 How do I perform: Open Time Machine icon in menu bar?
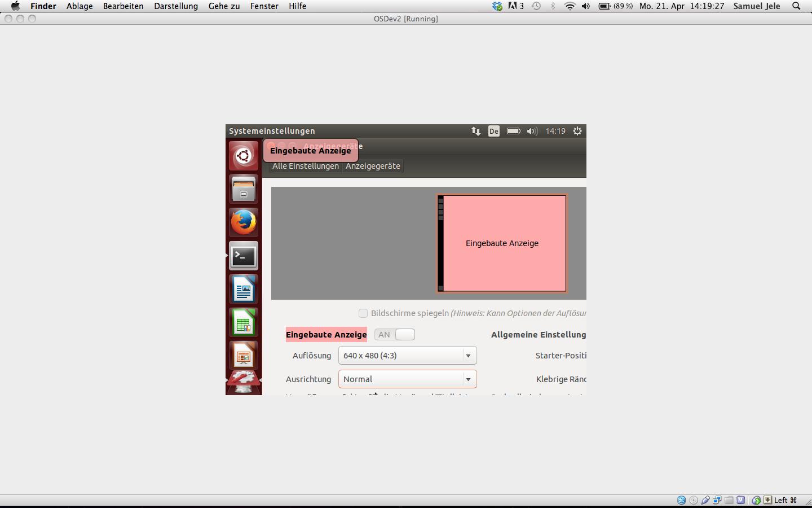tap(536, 6)
